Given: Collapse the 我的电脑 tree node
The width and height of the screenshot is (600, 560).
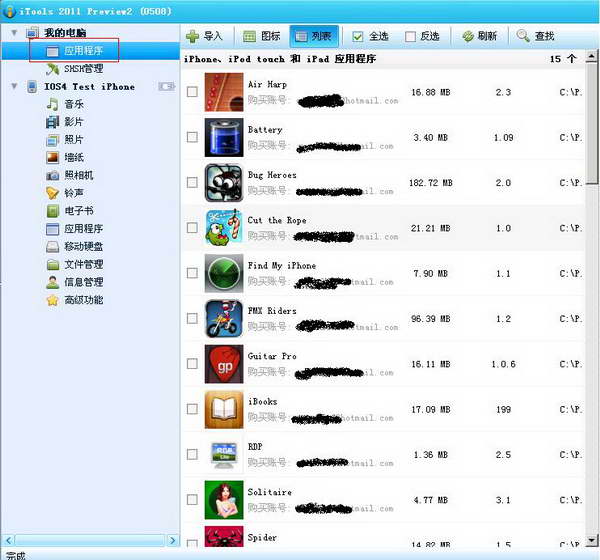Looking at the screenshot, I should 14,33.
